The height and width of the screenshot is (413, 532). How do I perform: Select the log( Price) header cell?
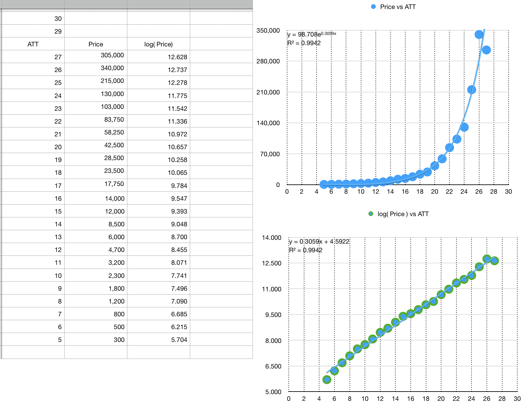coord(158,44)
